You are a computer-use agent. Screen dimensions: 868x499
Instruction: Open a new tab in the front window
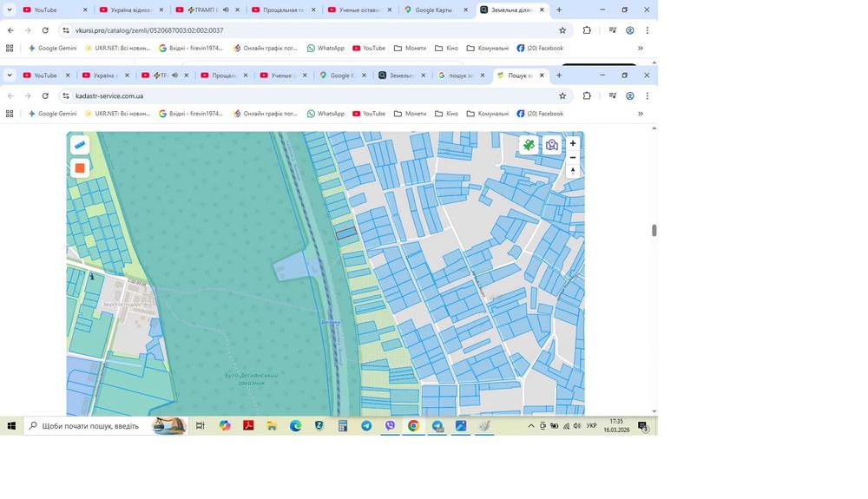click(559, 76)
